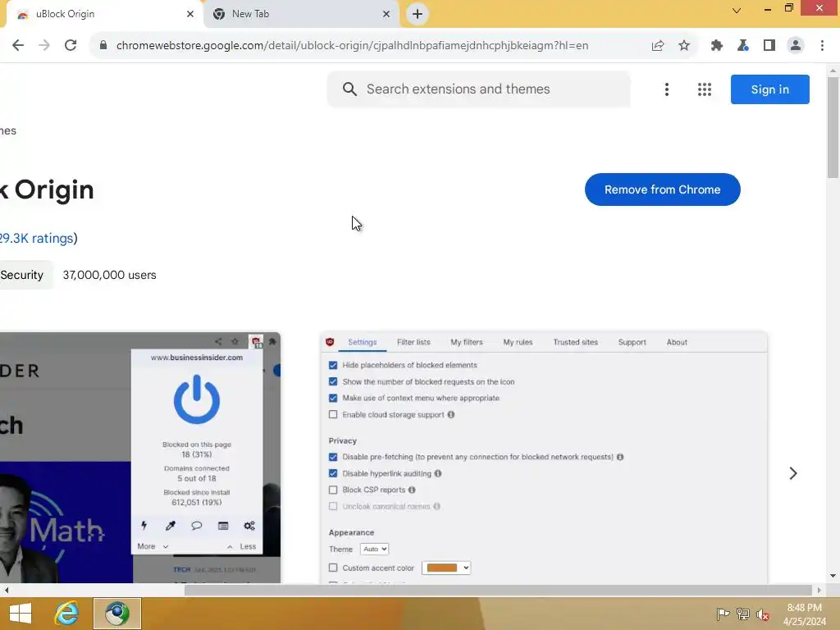This screenshot has width=840, height=630.
Task: Click the search magnifier icon
Action: [x=349, y=89]
